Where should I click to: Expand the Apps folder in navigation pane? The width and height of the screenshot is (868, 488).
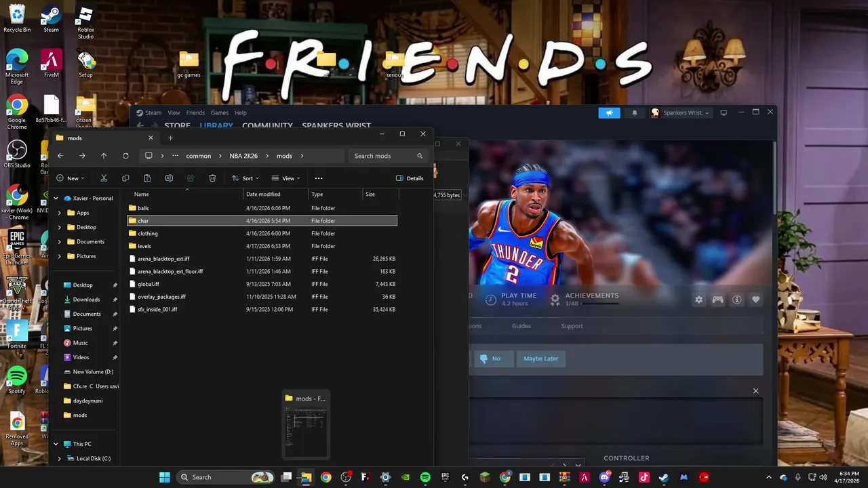[x=60, y=213]
